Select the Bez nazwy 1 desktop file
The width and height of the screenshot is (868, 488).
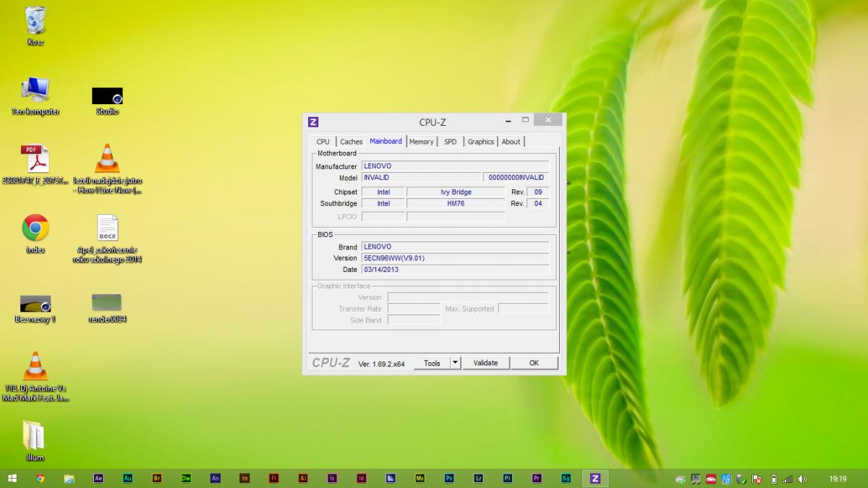pos(35,309)
